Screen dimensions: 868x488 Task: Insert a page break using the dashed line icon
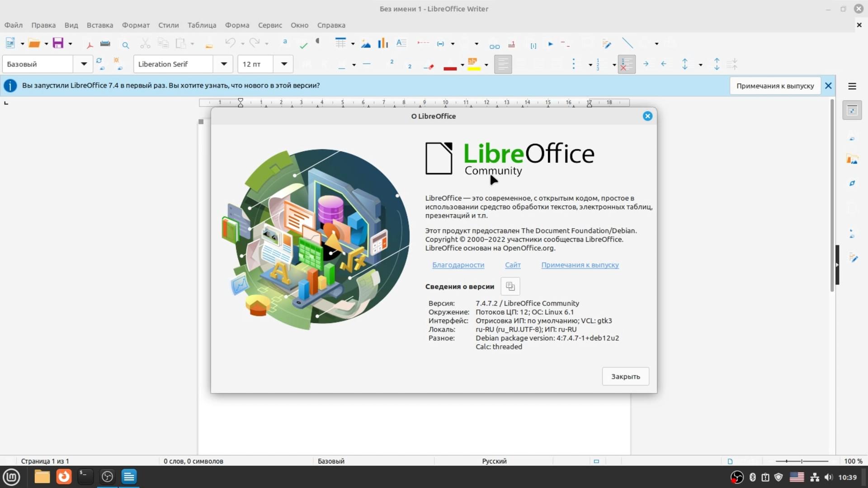pos(423,43)
